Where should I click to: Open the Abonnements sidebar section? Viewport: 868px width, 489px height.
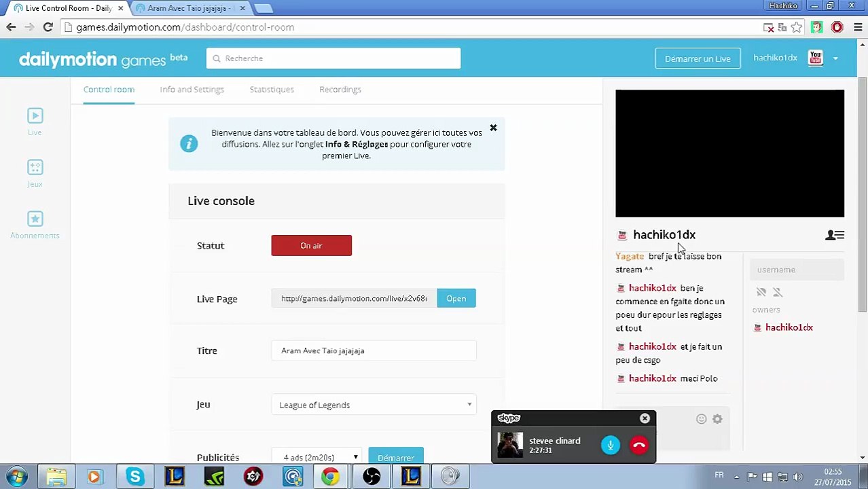tap(35, 225)
